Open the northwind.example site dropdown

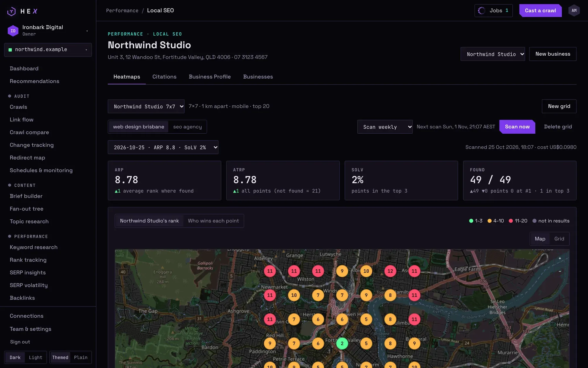coord(48,50)
